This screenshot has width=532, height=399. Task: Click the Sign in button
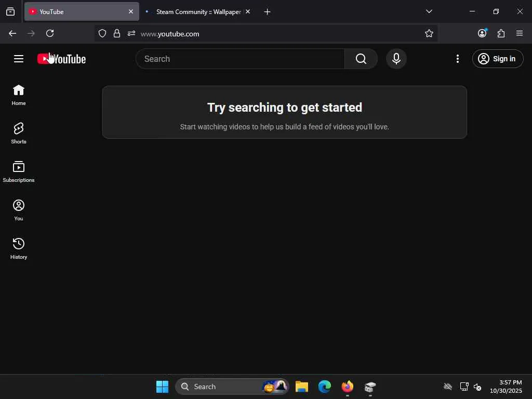498,59
